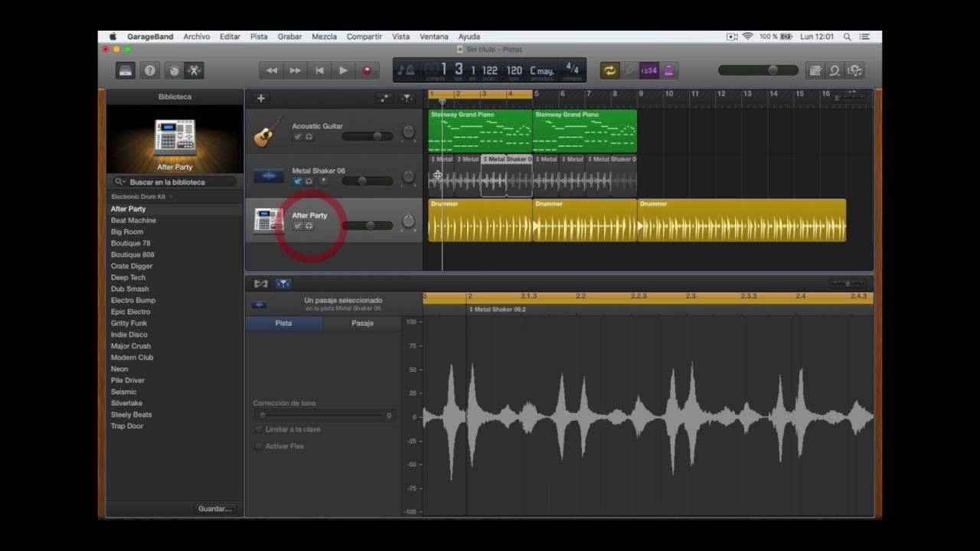This screenshot has width=980, height=551.
Task: Solo the Metal Shaker 06 track
Action: pyautogui.click(x=309, y=181)
